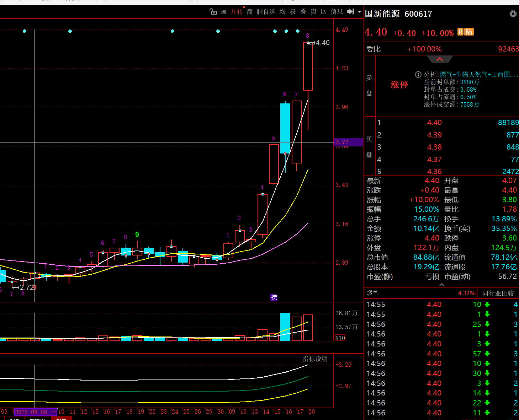The width and height of the screenshot is (519, 420).
Task: Open the 窗 window layout option
Action: click(x=313, y=12)
